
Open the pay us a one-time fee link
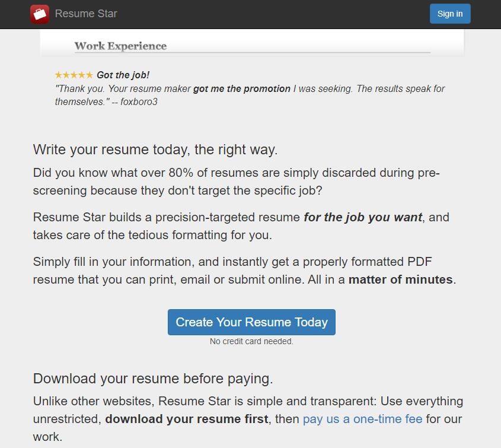(x=362, y=419)
